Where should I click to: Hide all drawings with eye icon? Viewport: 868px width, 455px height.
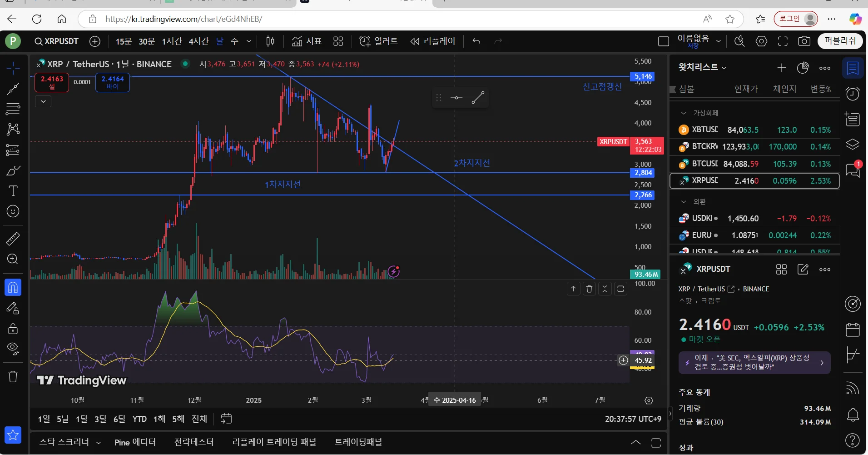tap(13, 349)
